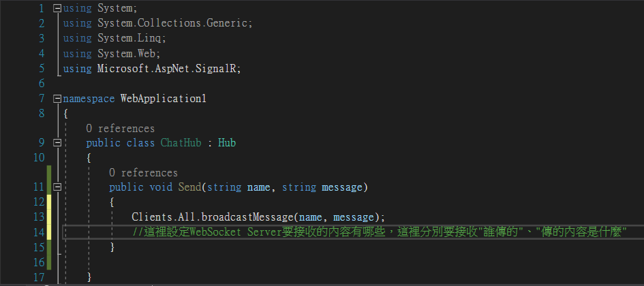Viewport: 644px width, 286px height.
Task: Click System.Collections.Generic on line 2
Action: point(172,23)
